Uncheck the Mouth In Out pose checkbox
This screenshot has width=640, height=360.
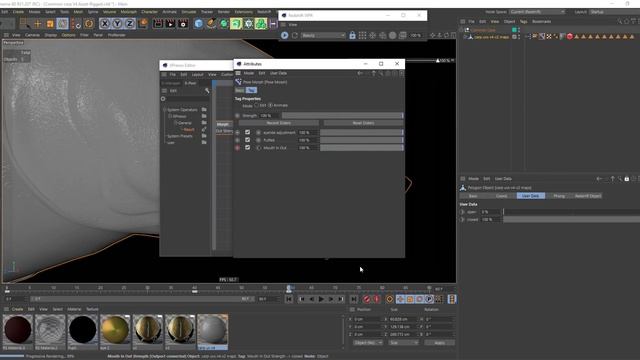point(247,147)
